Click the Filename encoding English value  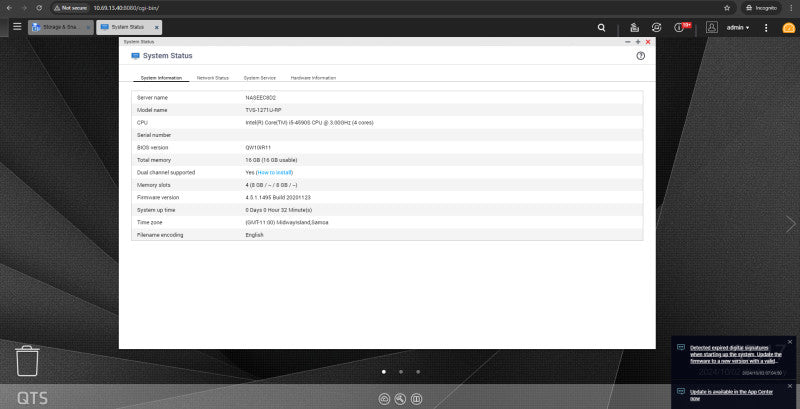click(255, 235)
